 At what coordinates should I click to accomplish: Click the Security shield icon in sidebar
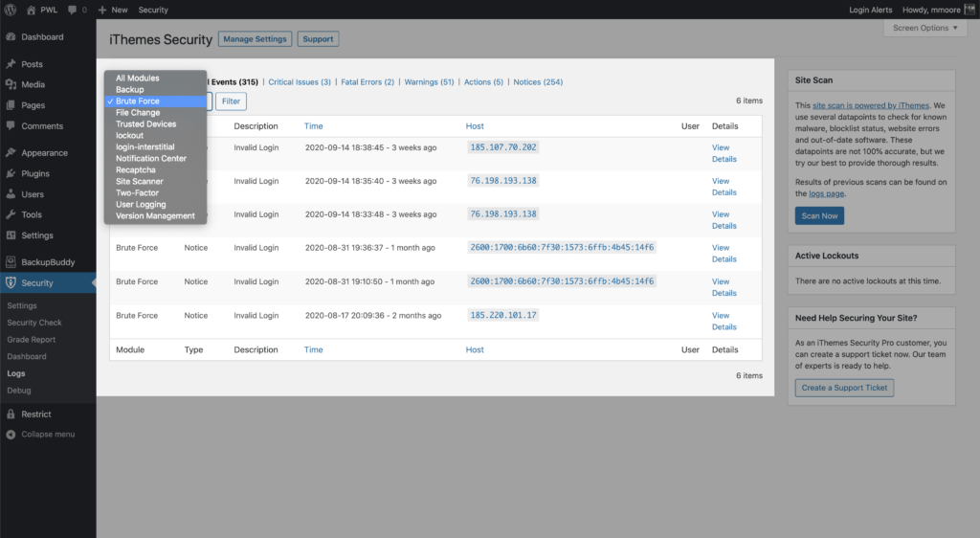[x=11, y=282]
